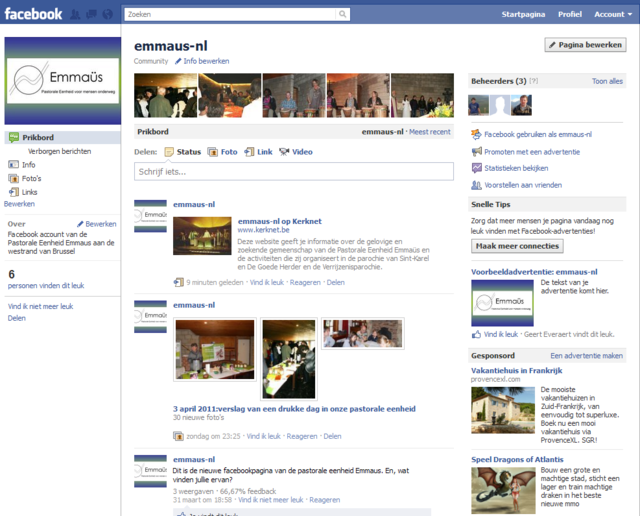Viewport: 640px width, 516px height.
Task: Click Reageren under nieuwe facebookpagina post
Action: coord(324,500)
